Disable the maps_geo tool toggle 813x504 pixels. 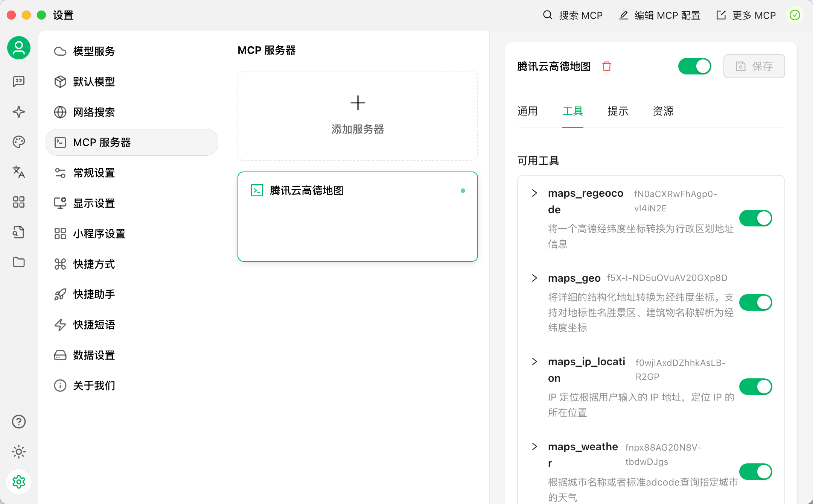[x=755, y=302]
